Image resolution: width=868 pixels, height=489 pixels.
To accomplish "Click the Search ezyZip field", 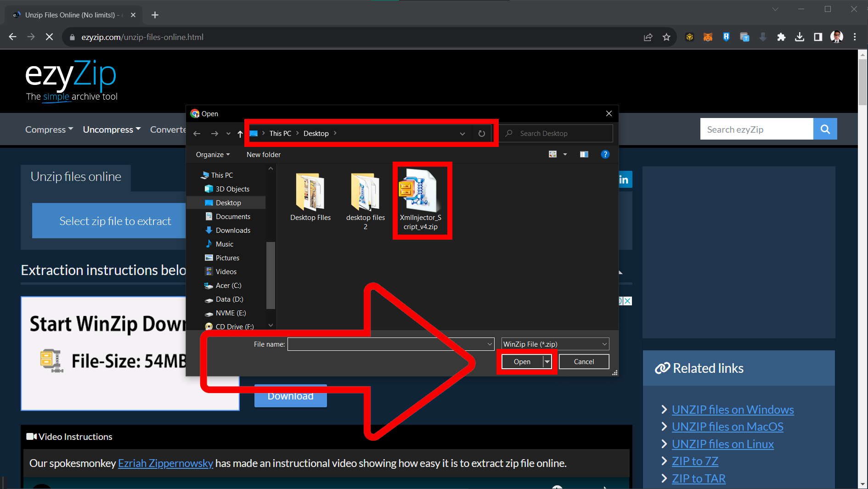I will click(x=756, y=129).
